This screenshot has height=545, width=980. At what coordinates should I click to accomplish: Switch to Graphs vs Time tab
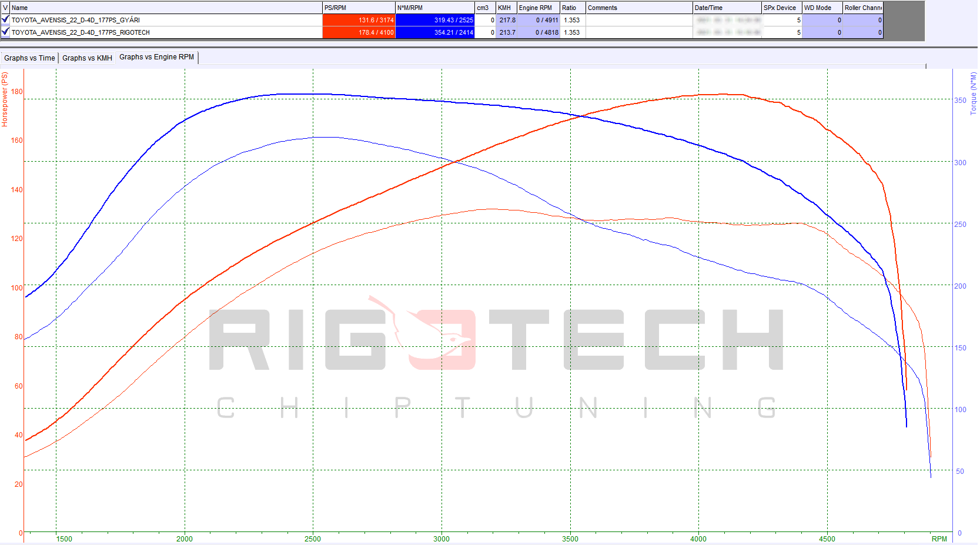click(29, 58)
